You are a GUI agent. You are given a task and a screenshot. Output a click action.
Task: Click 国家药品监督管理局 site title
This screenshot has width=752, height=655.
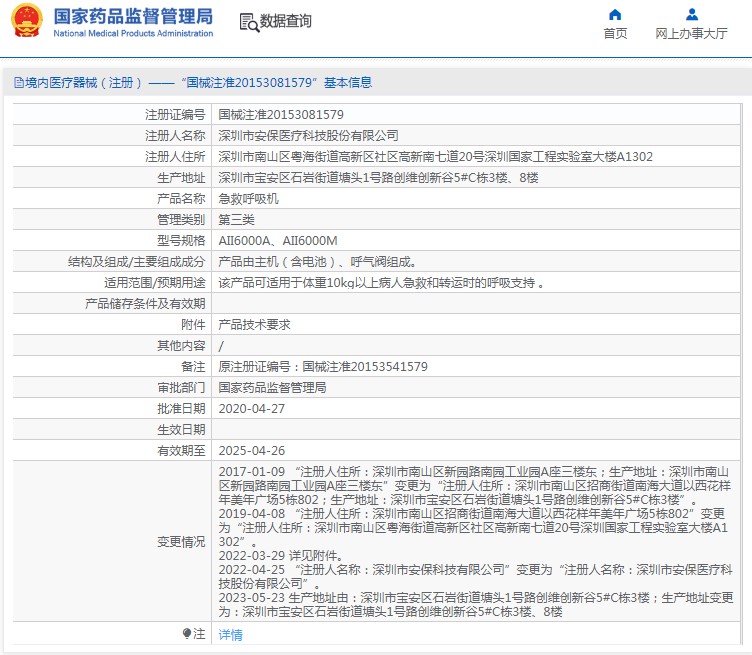pos(133,16)
